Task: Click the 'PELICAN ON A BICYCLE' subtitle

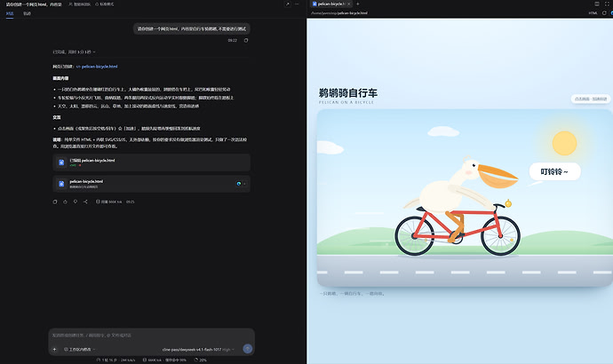Action: pos(346,102)
